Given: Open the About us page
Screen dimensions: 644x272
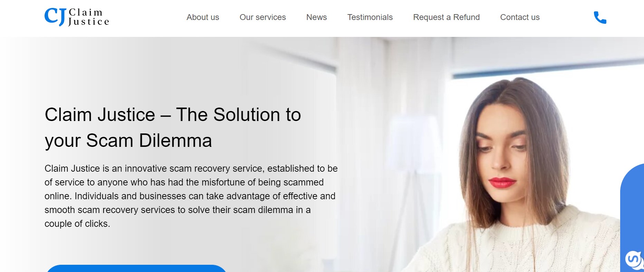Looking at the screenshot, I should click(x=203, y=17).
